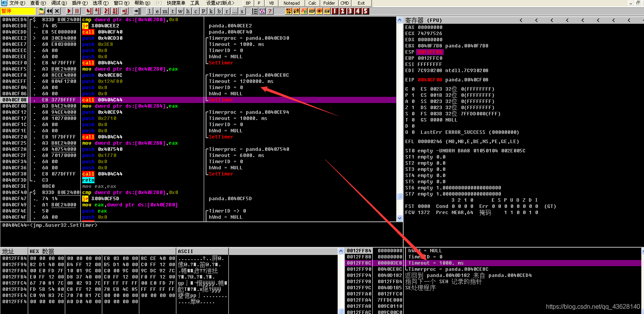The width and height of the screenshot is (644, 314).
Task: Switch register view via 寄存器 (FPU) header
Action: tap(423, 20)
